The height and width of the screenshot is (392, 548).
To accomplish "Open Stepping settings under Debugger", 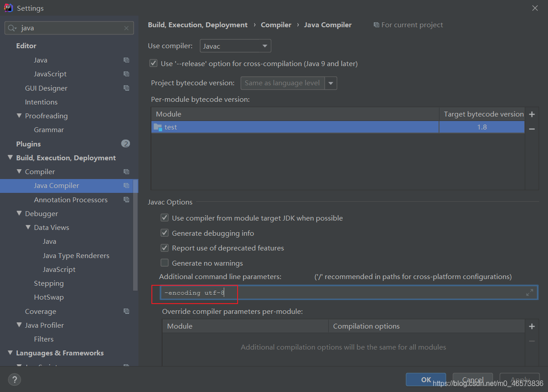I will coord(49,283).
